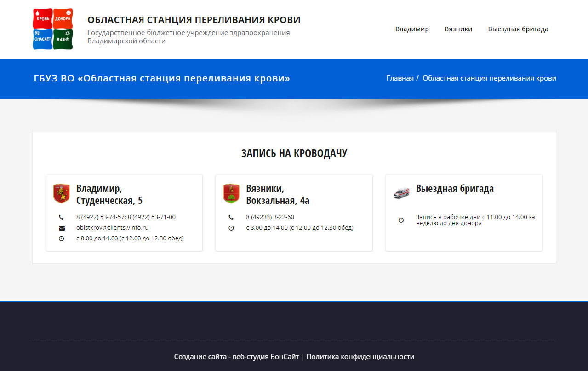Click the ambulance icon for Выездная бригада
588x371 pixels.
[x=401, y=192]
